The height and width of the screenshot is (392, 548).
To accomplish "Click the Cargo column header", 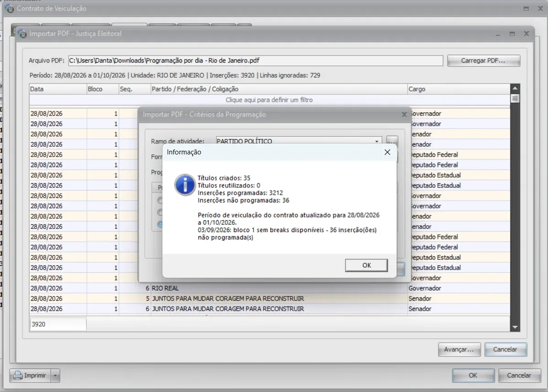I will click(458, 89).
